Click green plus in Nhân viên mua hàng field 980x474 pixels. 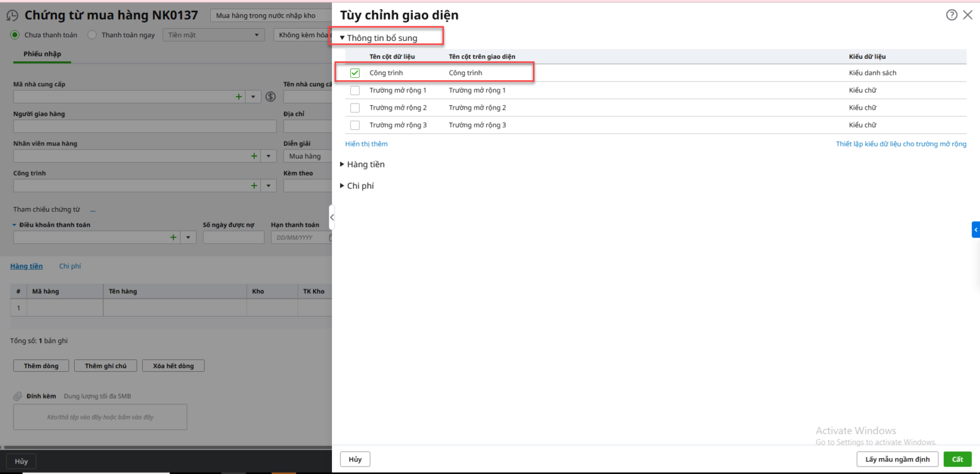pyautogui.click(x=254, y=156)
